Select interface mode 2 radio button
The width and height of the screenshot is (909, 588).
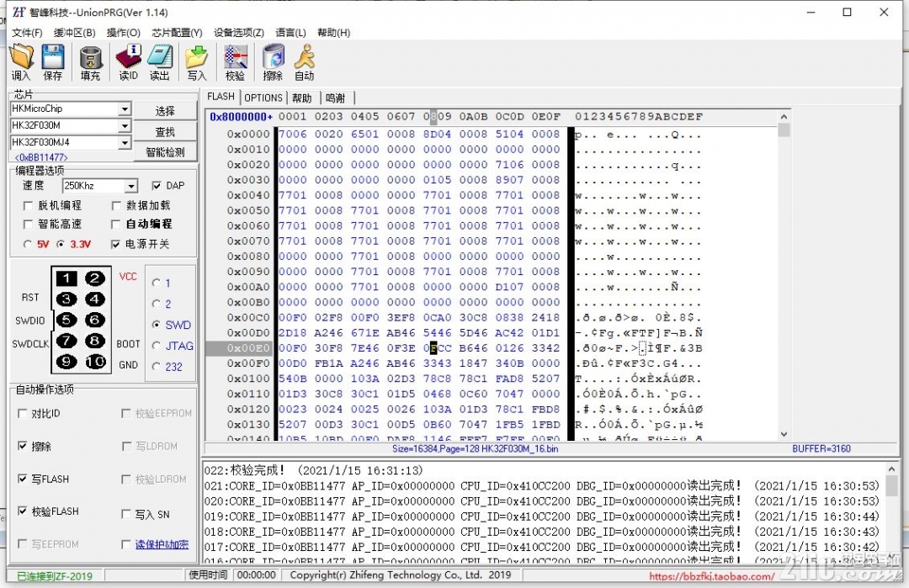(x=156, y=304)
